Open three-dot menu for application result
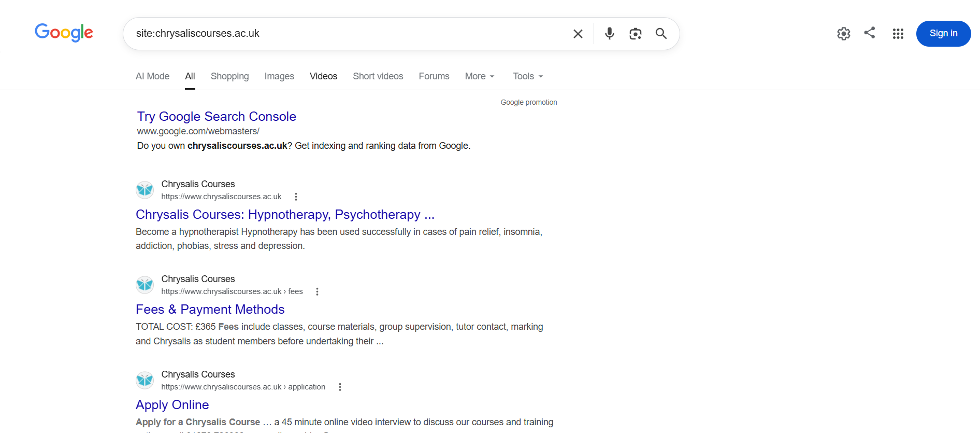The width and height of the screenshot is (980, 433). pyautogui.click(x=340, y=387)
